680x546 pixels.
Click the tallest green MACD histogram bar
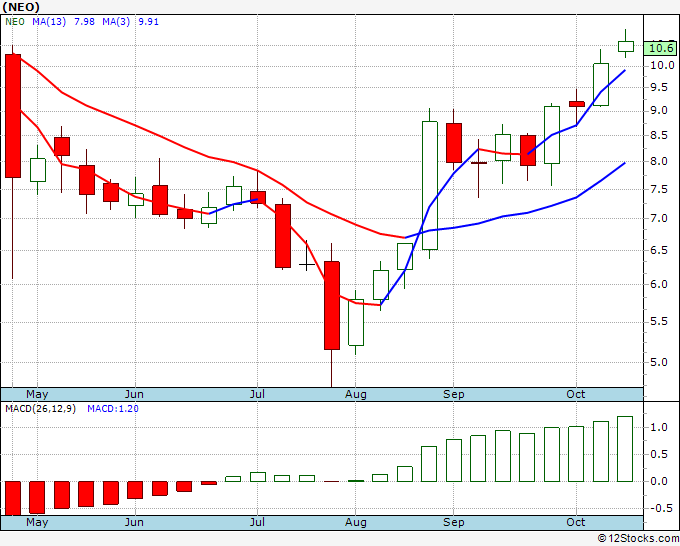click(x=625, y=449)
